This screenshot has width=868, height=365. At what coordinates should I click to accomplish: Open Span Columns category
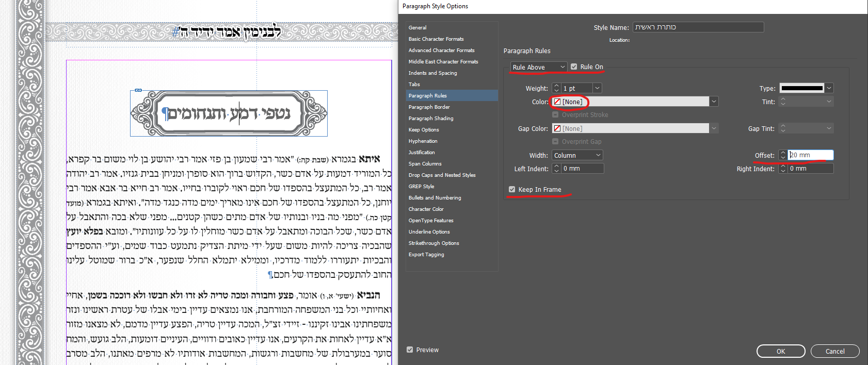(425, 163)
